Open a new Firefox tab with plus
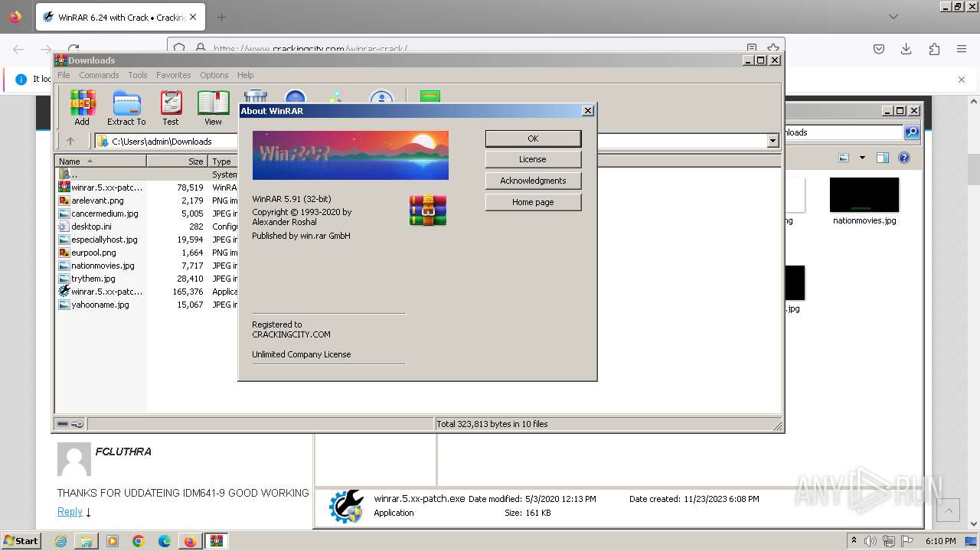This screenshot has height=551, width=980. (x=221, y=17)
